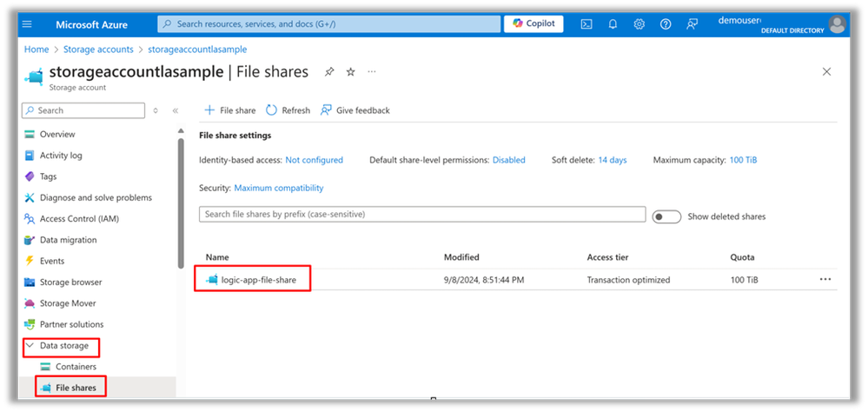Click the + File share button
868x412 pixels.
(x=229, y=110)
